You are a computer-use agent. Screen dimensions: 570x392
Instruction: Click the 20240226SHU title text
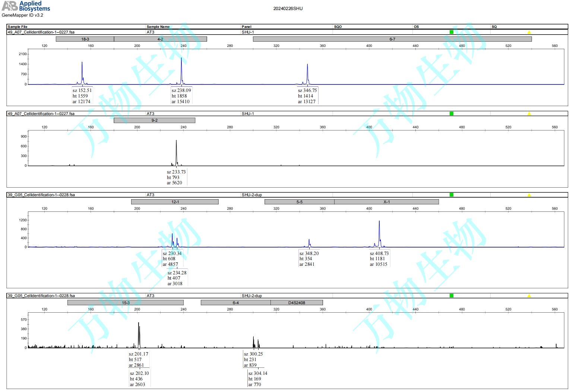[288, 9]
